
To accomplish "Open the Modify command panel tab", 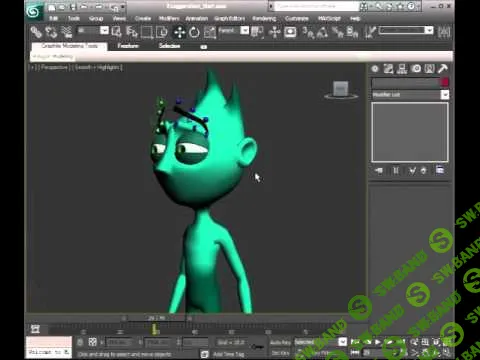I will click(388, 69).
